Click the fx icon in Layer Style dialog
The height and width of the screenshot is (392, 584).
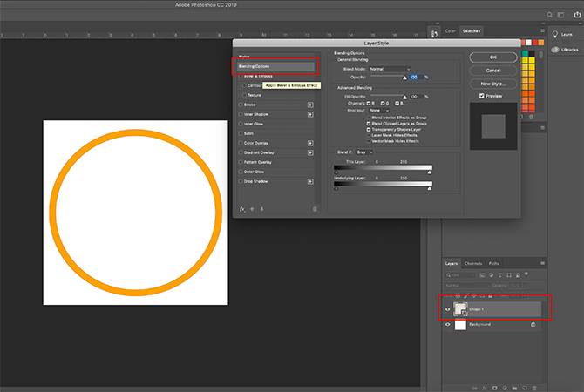click(x=242, y=209)
